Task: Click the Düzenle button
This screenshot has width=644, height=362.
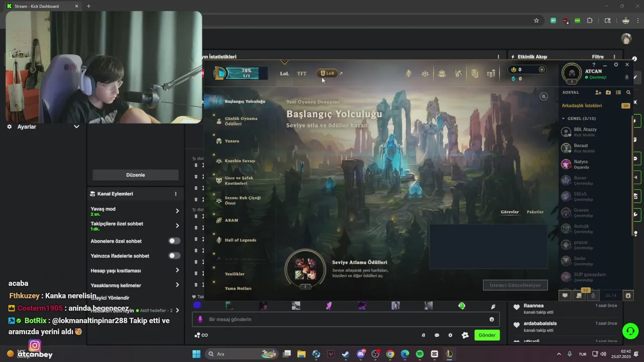Action: [x=135, y=175]
